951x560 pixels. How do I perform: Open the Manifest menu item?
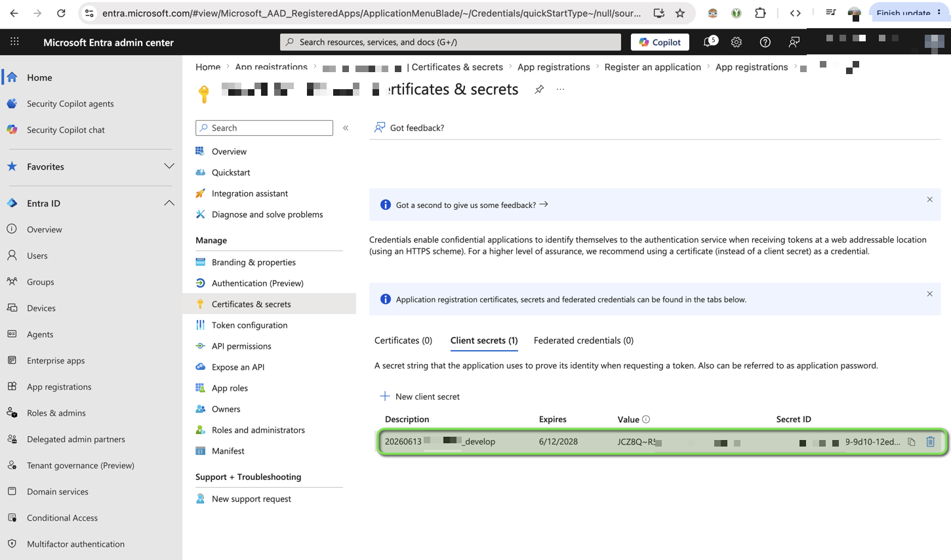pos(228,451)
